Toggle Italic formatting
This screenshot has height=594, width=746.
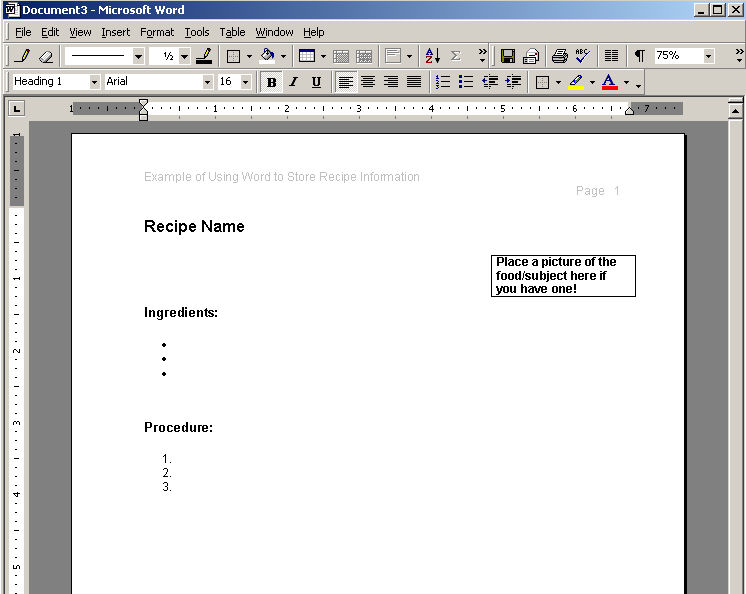coord(293,82)
